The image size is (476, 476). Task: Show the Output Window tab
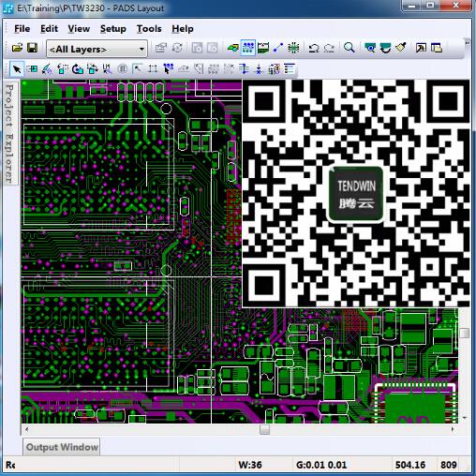62,447
